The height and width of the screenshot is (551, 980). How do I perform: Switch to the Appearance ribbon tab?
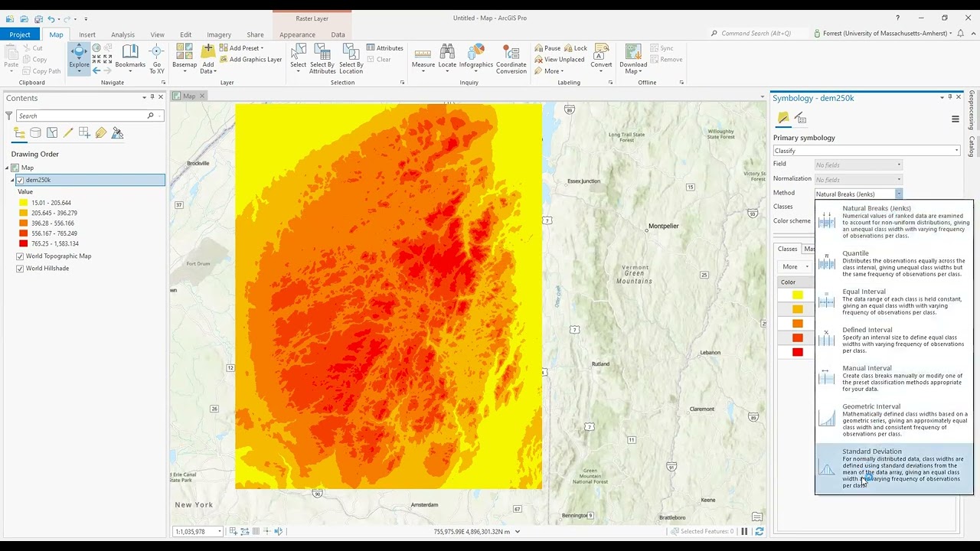tap(297, 34)
